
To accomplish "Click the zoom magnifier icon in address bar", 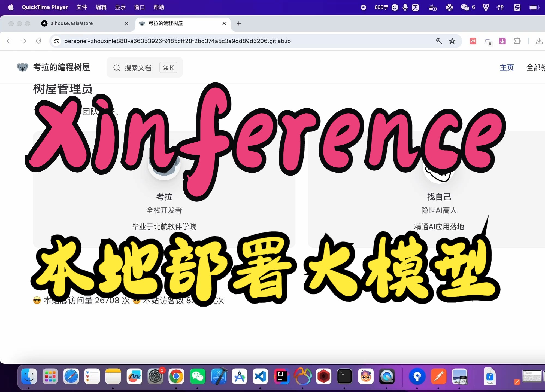I will [x=439, y=41].
